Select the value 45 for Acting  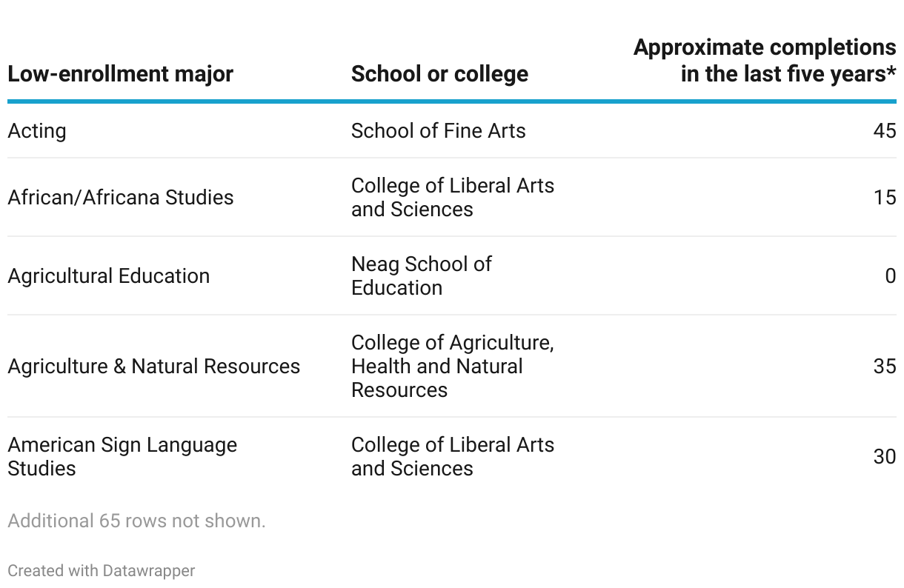tap(884, 131)
